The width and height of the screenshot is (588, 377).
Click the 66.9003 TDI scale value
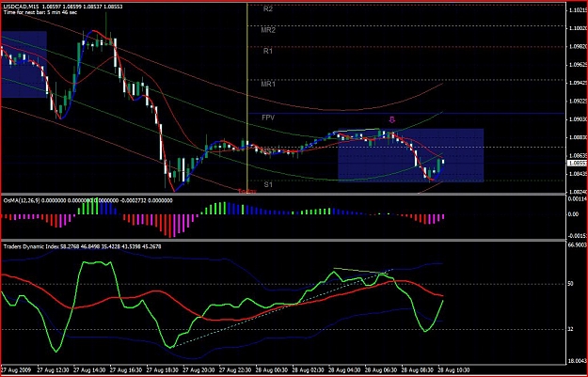tap(578, 245)
